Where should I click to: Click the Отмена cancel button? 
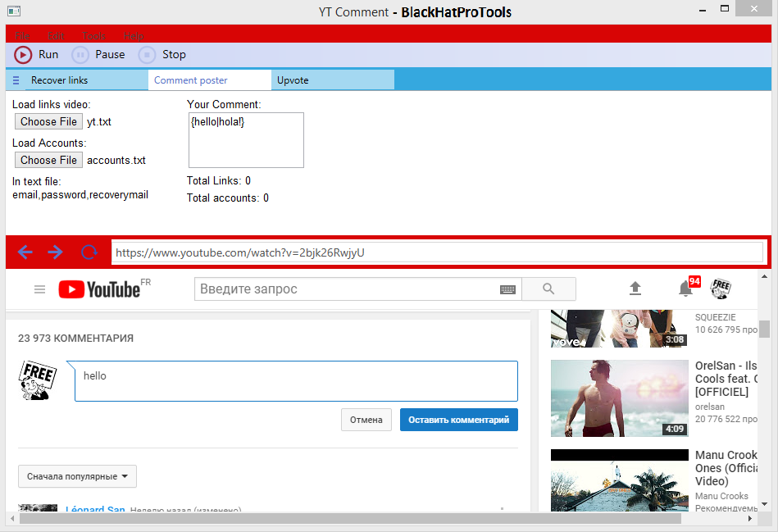click(366, 420)
